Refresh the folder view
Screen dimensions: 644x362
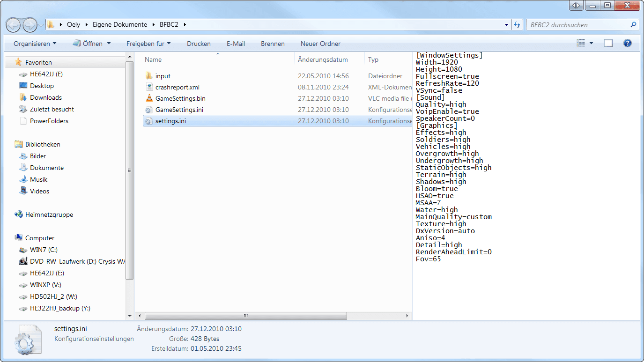point(517,25)
